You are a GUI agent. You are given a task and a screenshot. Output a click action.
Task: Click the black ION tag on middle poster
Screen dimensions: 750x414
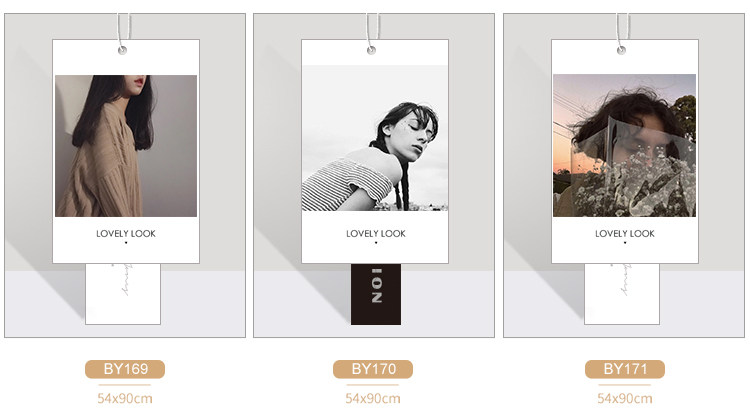376,294
